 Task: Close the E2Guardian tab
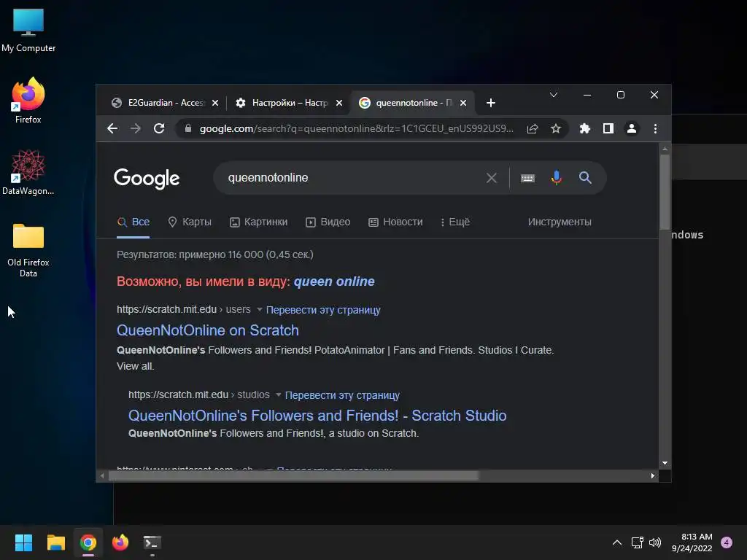[x=215, y=103]
